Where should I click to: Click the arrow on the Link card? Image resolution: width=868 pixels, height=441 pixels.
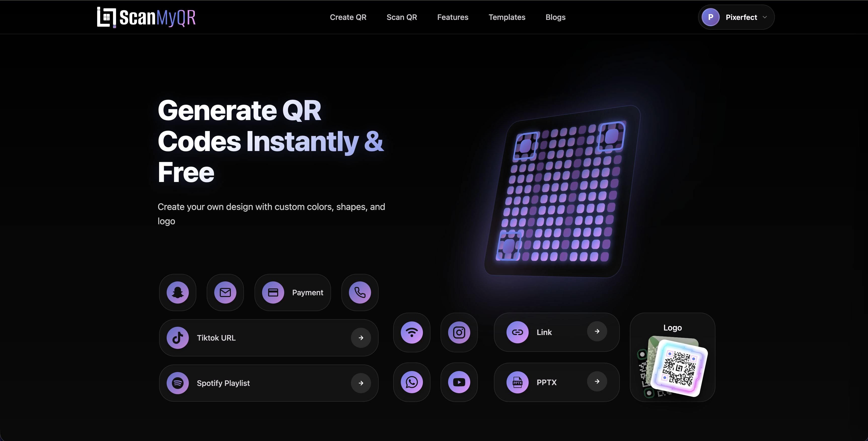coord(597,331)
